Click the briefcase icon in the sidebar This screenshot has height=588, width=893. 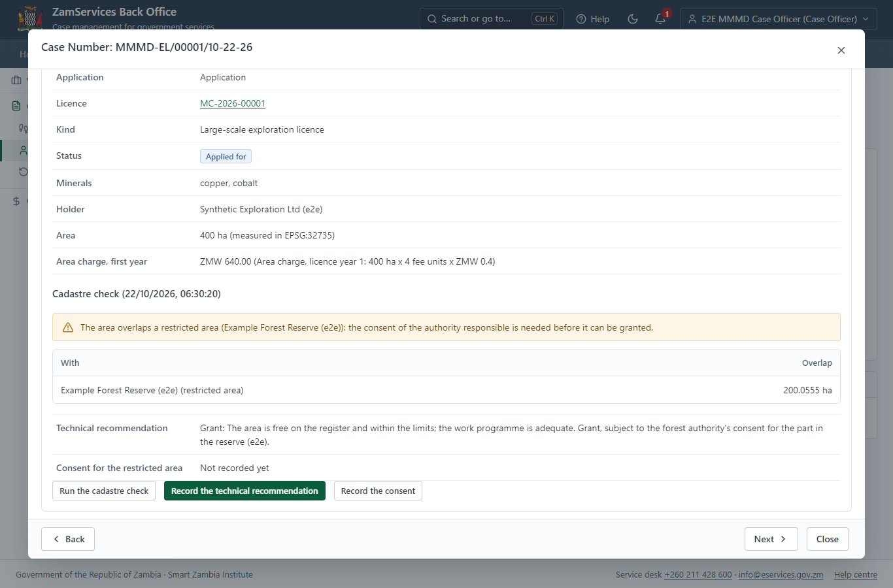click(16, 80)
